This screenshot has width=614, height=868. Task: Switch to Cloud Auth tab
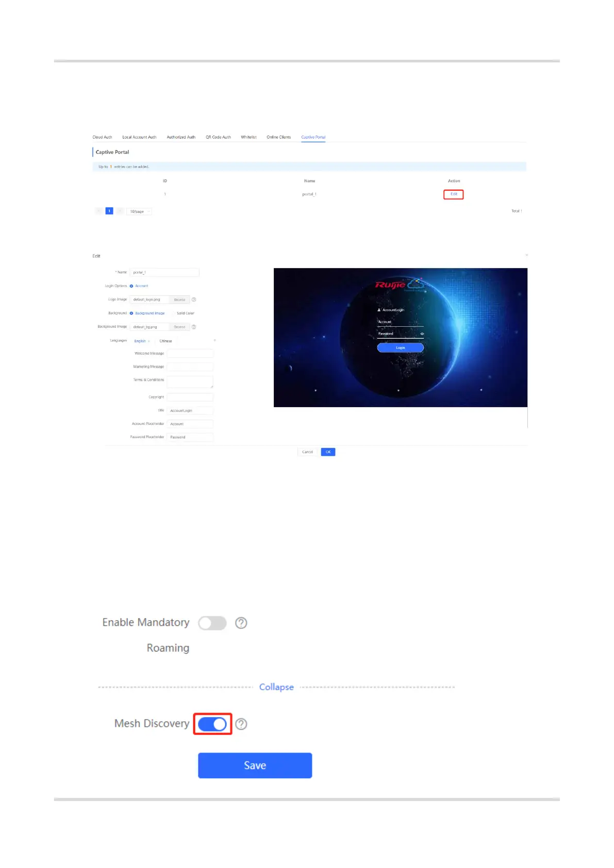tap(102, 137)
